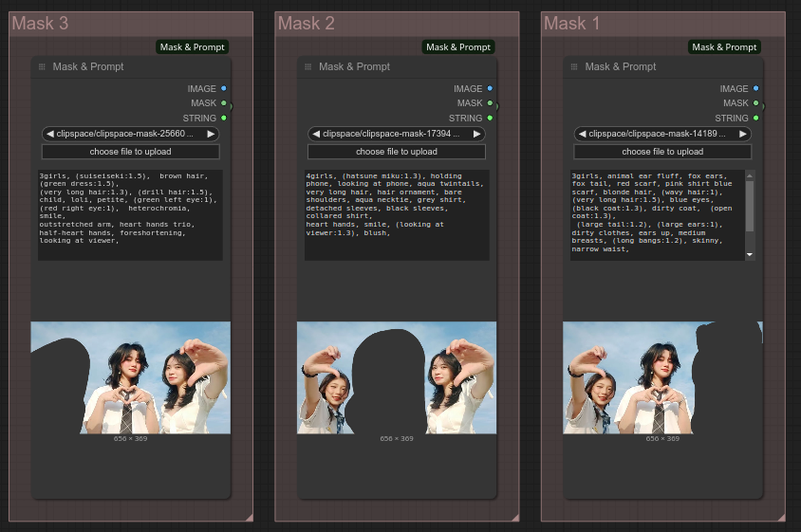Click the IMAGE output dot in Mask 1 node
The width and height of the screenshot is (801, 532).
pos(756,88)
